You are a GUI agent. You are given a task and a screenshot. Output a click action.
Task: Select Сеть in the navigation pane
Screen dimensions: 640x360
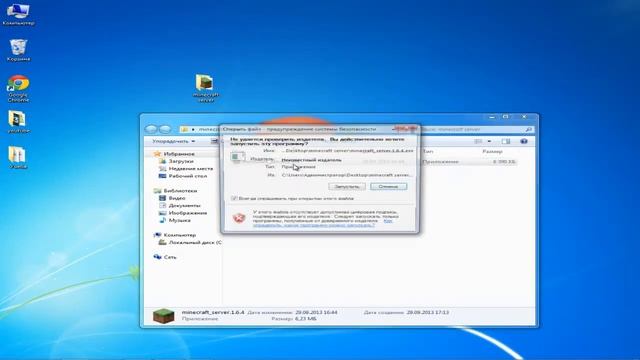(165, 257)
